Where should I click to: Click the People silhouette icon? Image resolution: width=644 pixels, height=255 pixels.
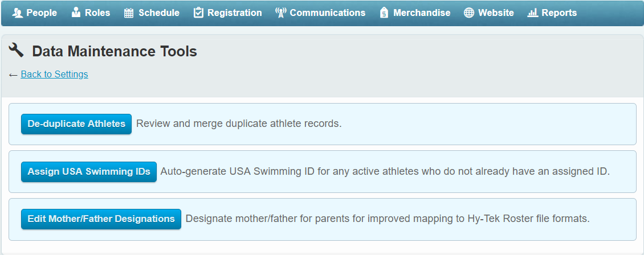coord(18,13)
